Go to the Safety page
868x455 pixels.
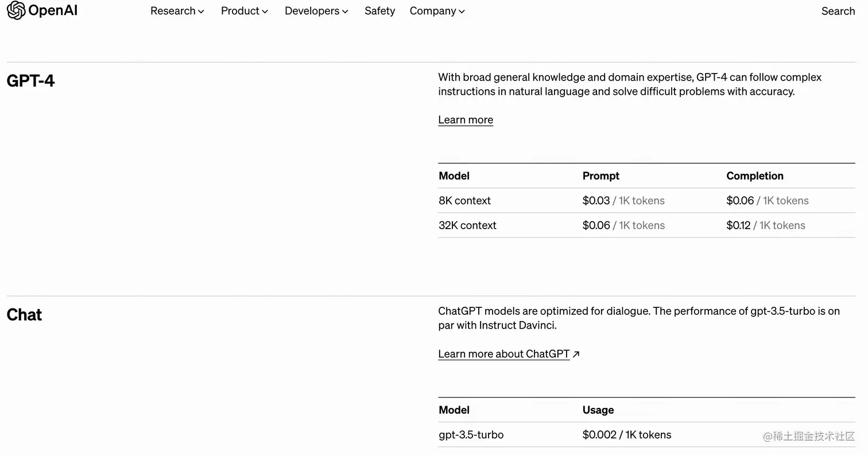click(379, 11)
